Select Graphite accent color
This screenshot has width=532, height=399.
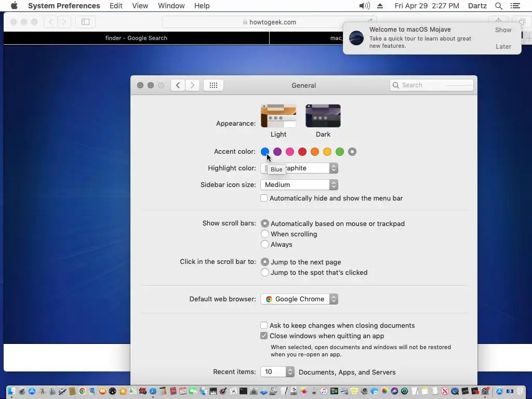[352, 152]
